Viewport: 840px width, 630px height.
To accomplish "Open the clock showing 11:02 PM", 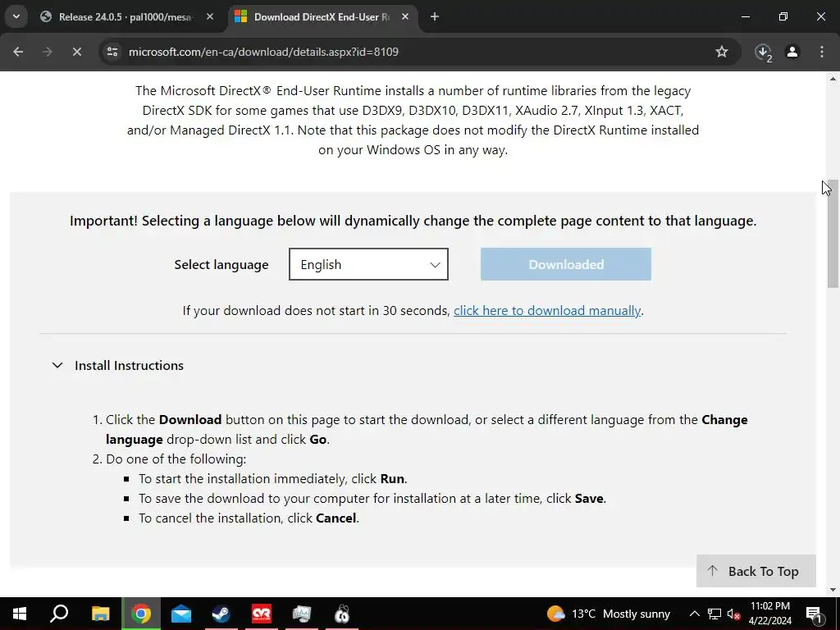I will [769, 614].
